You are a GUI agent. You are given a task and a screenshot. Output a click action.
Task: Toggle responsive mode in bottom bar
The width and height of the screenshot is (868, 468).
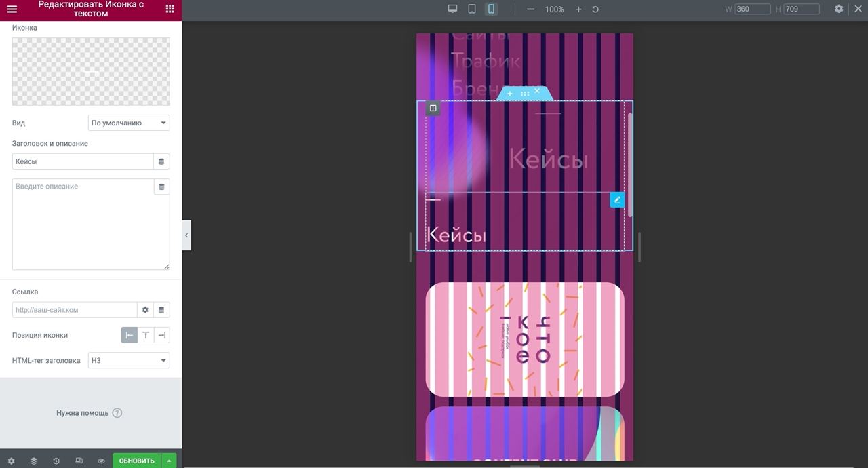click(x=79, y=461)
